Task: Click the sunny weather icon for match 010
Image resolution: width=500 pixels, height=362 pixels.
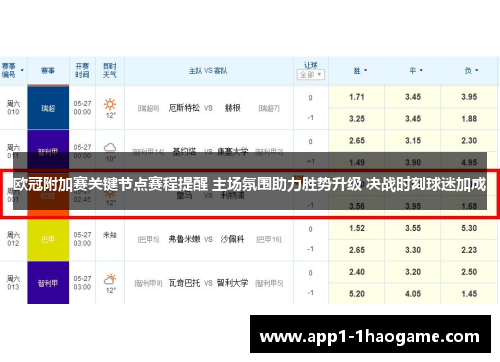Action: pos(110,104)
